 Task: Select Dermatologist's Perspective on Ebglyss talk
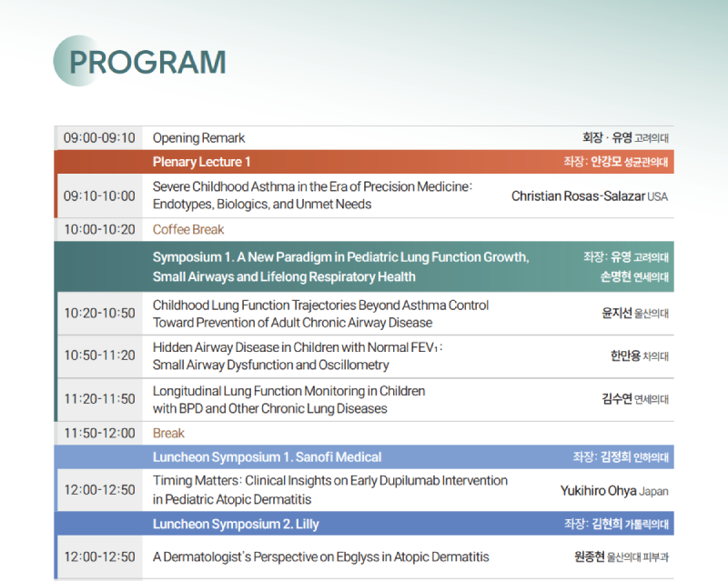tap(321, 556)
